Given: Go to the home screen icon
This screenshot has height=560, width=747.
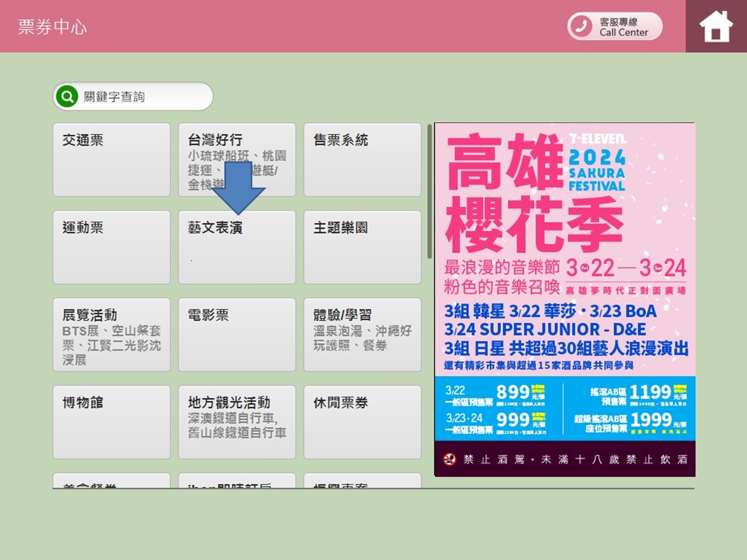Looking at the screenshot, I should 715,26.
